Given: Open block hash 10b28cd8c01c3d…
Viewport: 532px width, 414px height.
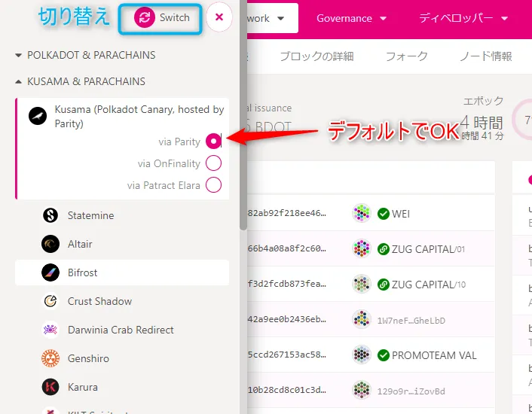Looking at the screenshot, I should pos(286,390).
